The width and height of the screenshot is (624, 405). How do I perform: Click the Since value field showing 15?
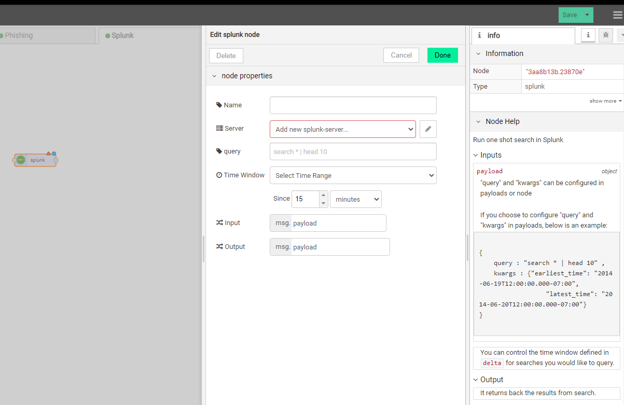(x=305, y=199)
